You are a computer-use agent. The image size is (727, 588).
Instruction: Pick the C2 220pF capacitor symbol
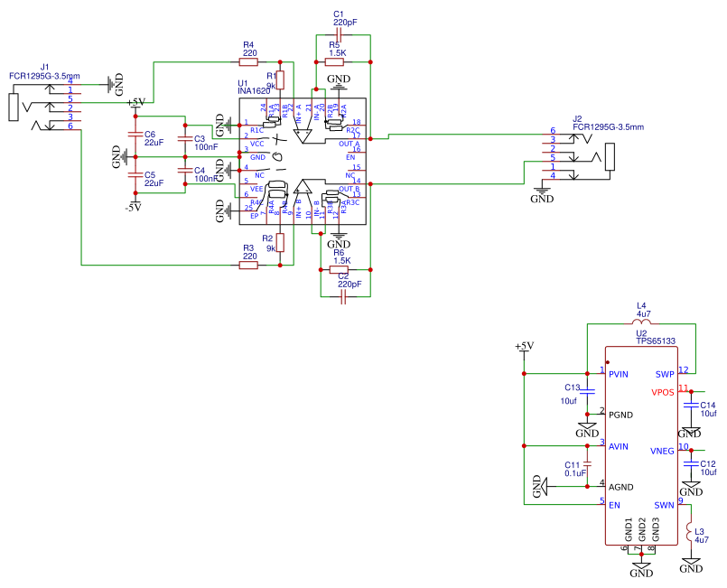(343, 297)
